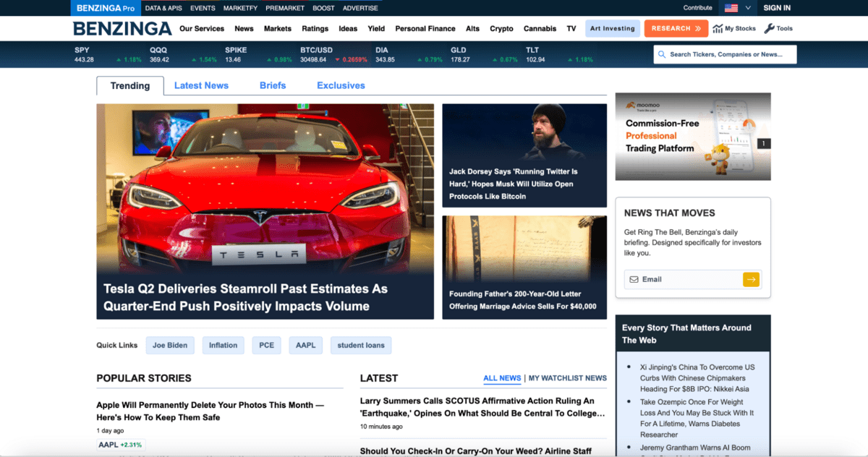Open the Ratings navigation menu
Image resolution: width=868 pixels, height=457 pixels.
315,29
